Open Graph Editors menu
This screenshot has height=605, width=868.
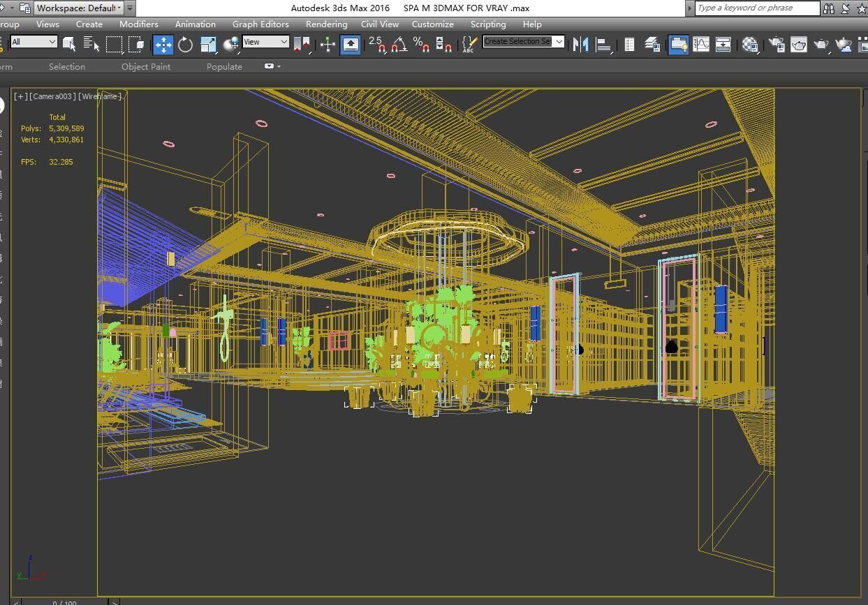(x=260, y=24)
